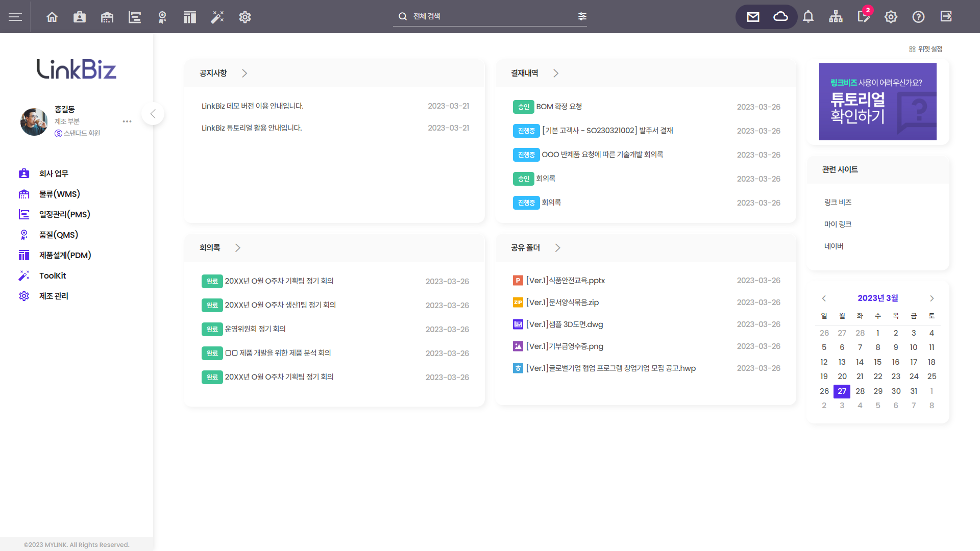Open the hamburger menu in top bar
This screenshot has height=551, width=980.
15,17
